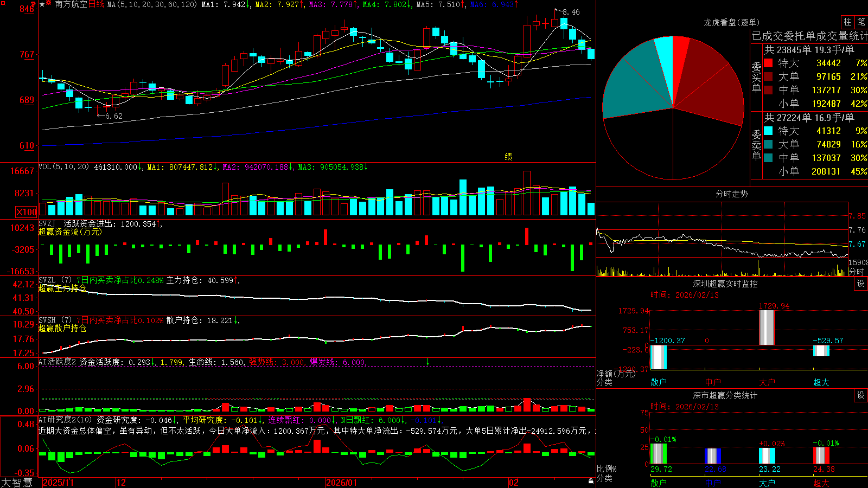Click the X100 volume multiplier box

[x=26, y=212]
